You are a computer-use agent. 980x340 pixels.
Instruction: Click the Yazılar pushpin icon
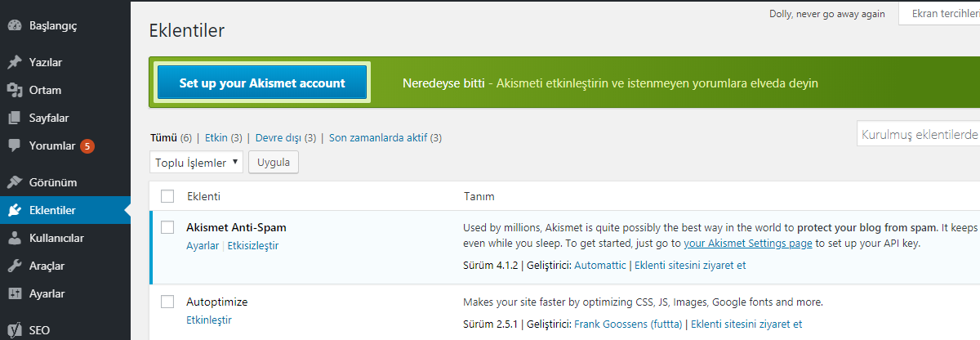[x=15, y=62]
